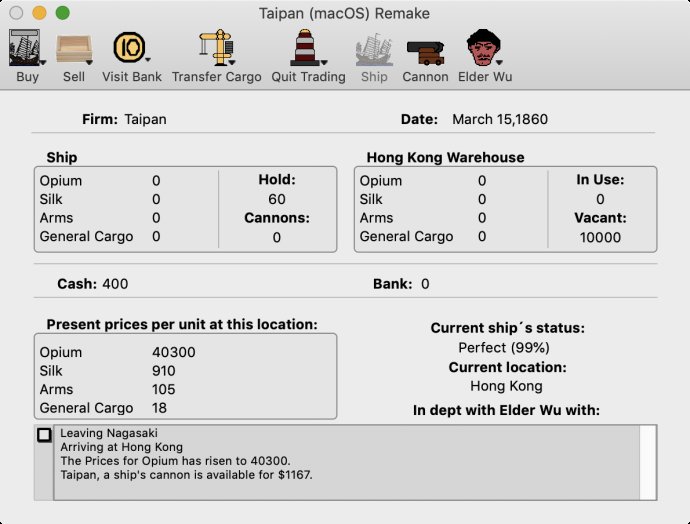
Task: Click the green zoom window button
Action: [x=62, y=13]
